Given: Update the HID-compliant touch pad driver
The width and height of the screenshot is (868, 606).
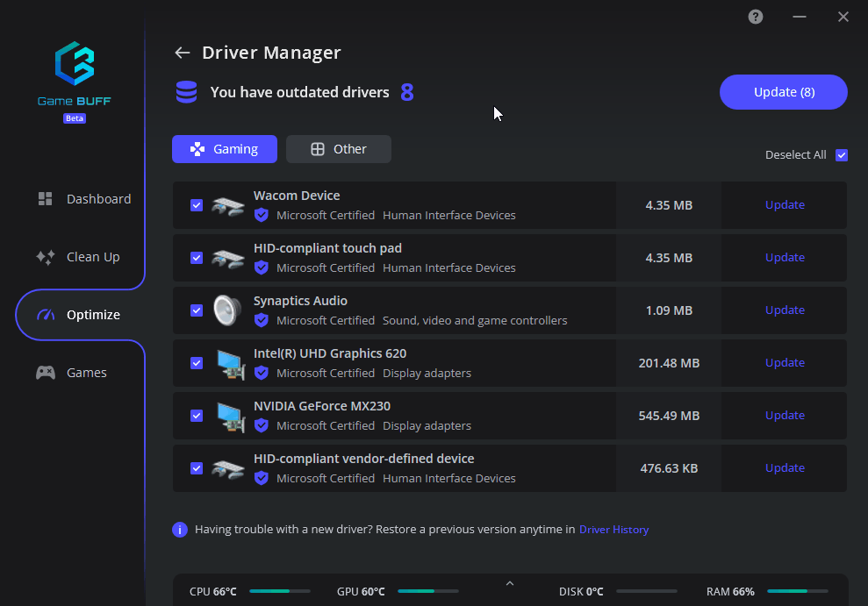Looking at the screenshot, I should (785, 257).
